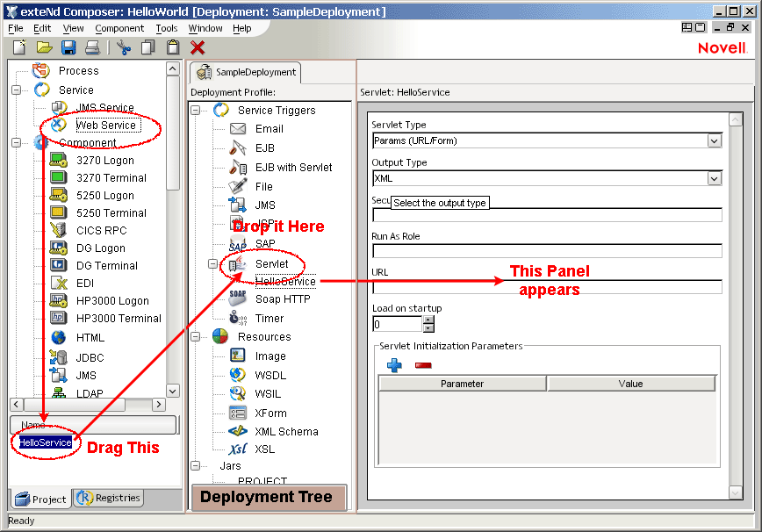
Task: Click the URL input field
Action: click(x=547, y=287)
